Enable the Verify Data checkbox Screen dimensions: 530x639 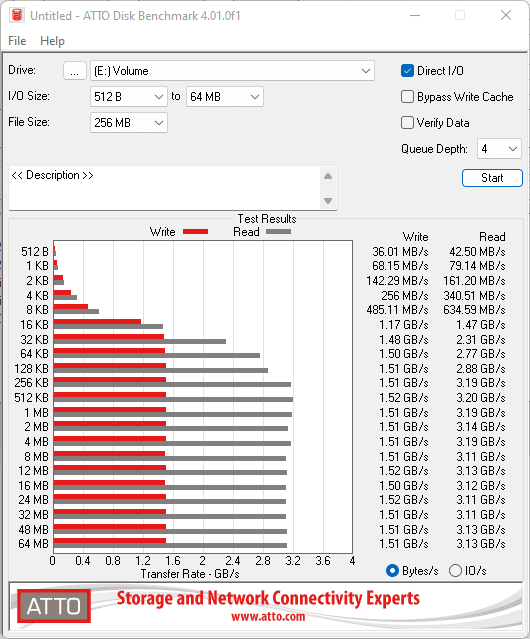pos(407,123)
